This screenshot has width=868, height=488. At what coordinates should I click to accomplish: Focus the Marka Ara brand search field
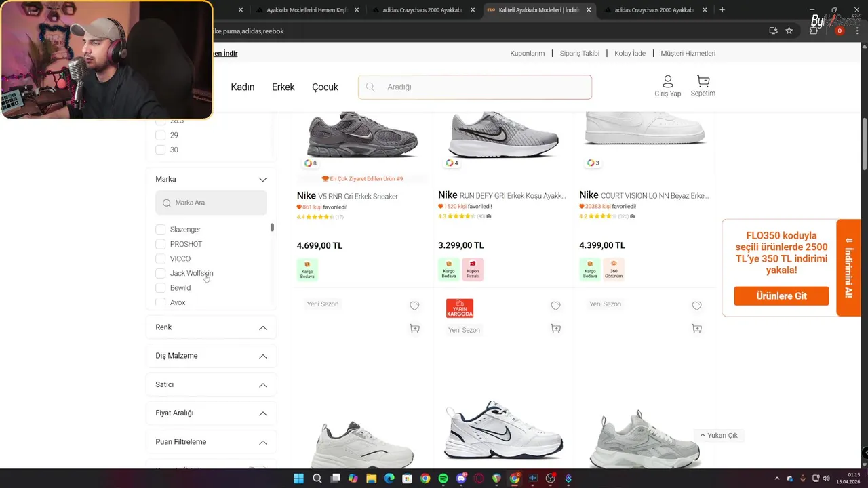pyautogui.click(x=211, y=203)
